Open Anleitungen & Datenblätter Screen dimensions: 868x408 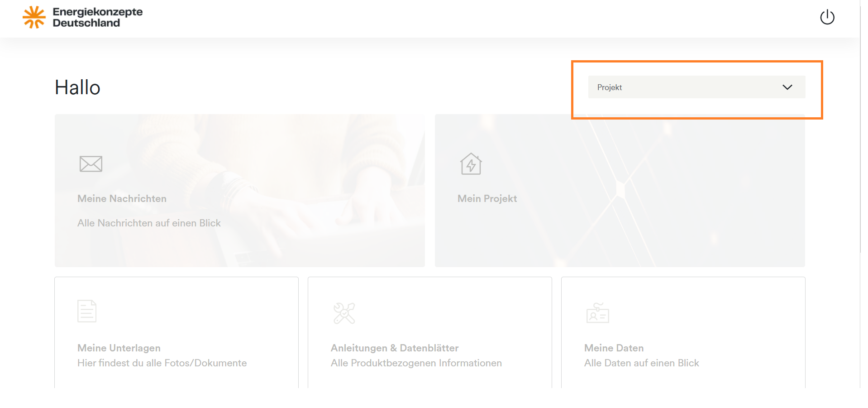pyautogui.click(x=430, y=332)
